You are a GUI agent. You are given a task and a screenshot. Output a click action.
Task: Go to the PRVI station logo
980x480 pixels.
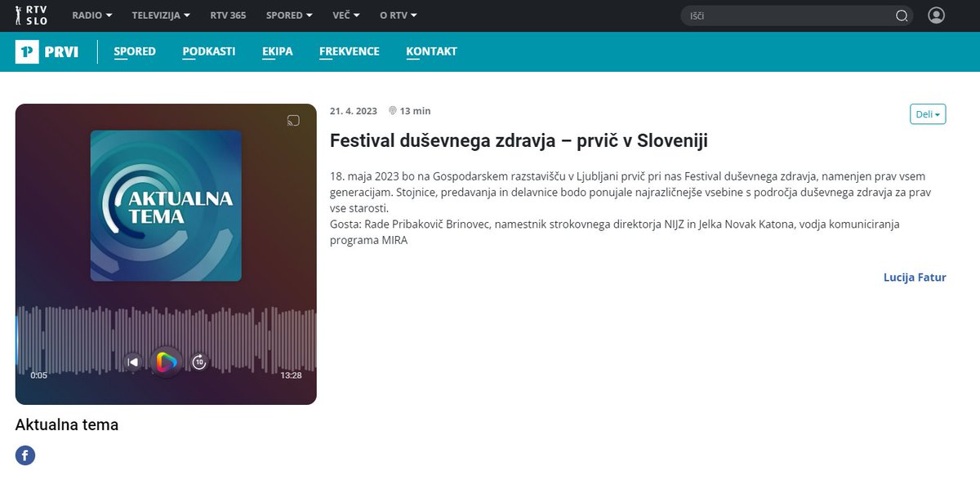click(x=47, y=51)
